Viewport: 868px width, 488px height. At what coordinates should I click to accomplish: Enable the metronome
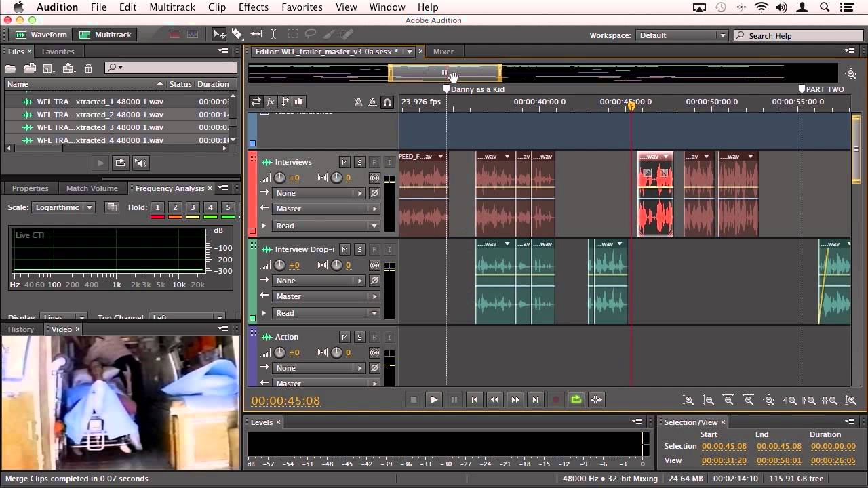[x=359, y=102]
